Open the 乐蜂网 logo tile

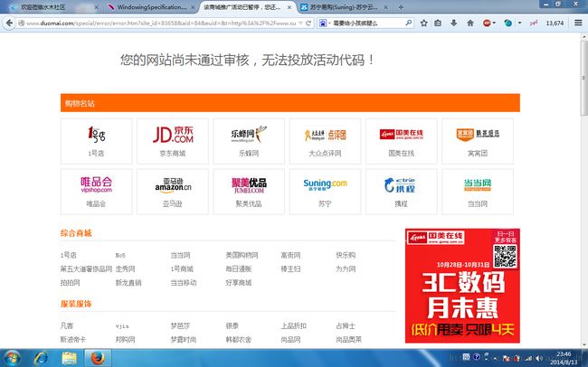click(x=249, y=141)
